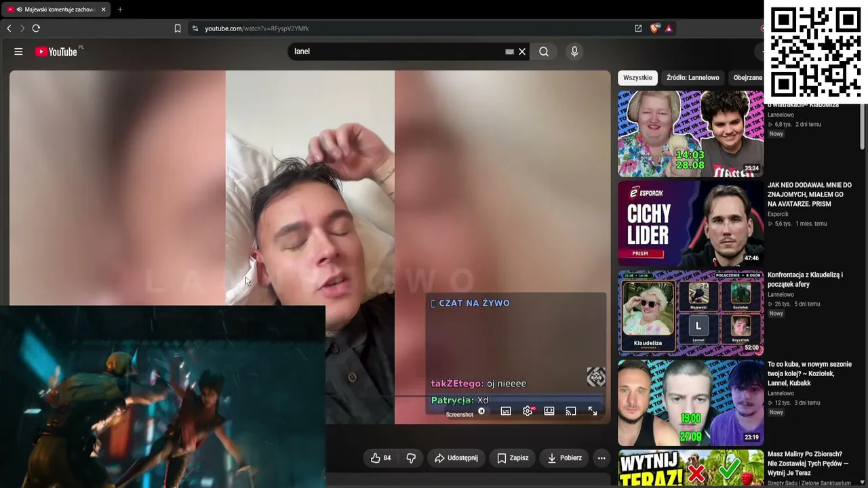Dislike the video with thumbs down
Screen dimensions: 868x488
(x=411, y=458)
